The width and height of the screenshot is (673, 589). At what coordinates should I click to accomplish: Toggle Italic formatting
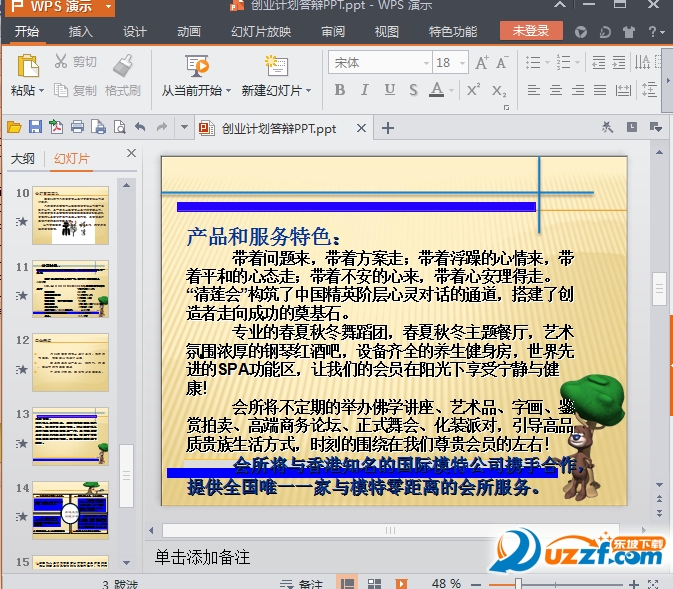point(364,90)
